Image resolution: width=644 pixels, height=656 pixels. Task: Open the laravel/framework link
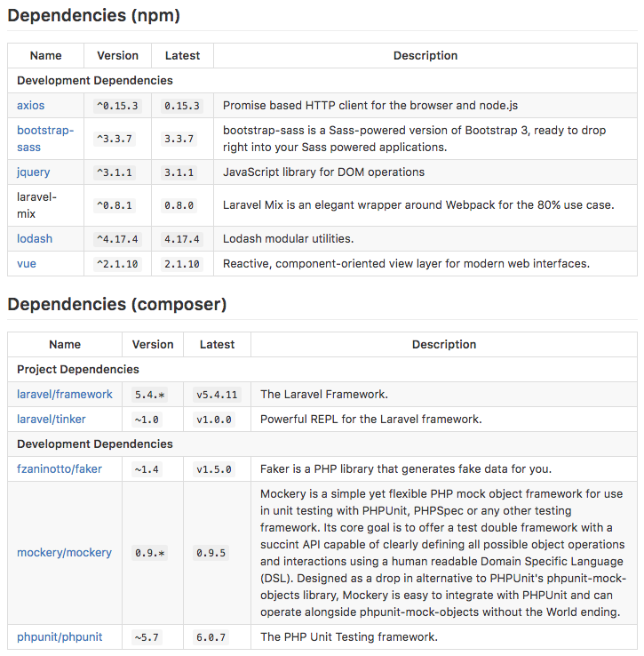coord(65,394)
